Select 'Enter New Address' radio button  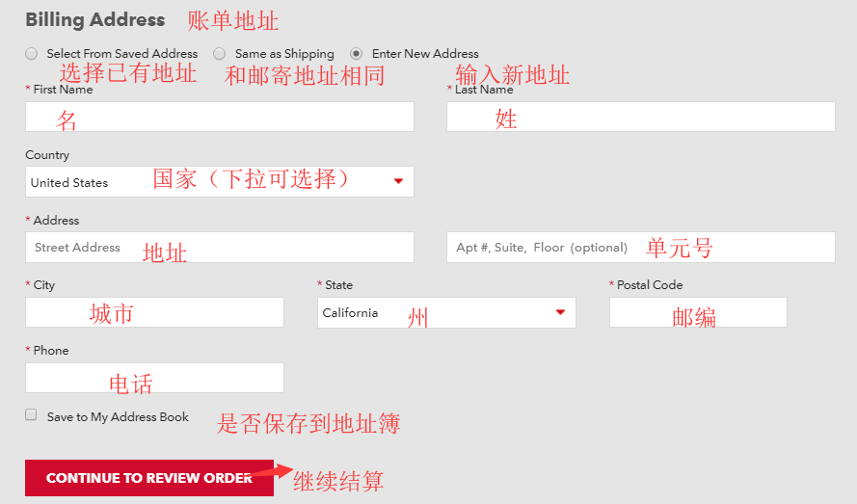point(357,54)
